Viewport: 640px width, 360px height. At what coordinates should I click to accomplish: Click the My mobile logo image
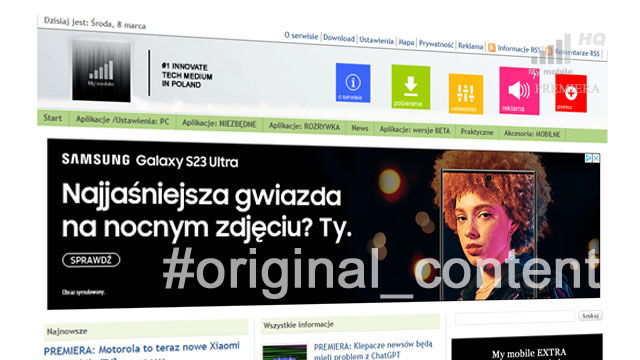click(x=102, y=71)
